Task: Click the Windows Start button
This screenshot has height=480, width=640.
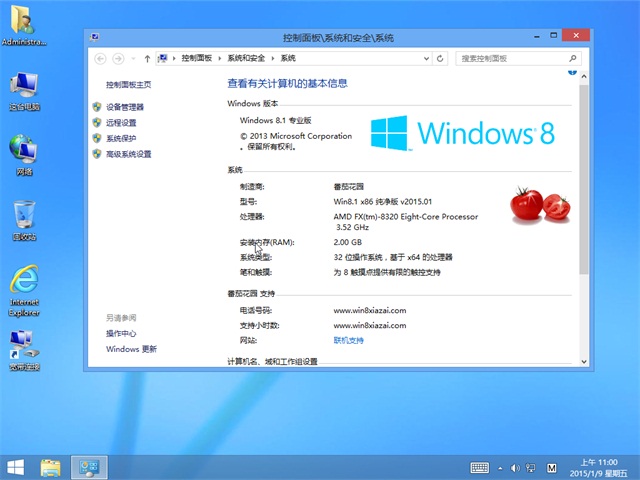Action: (16, 467)
